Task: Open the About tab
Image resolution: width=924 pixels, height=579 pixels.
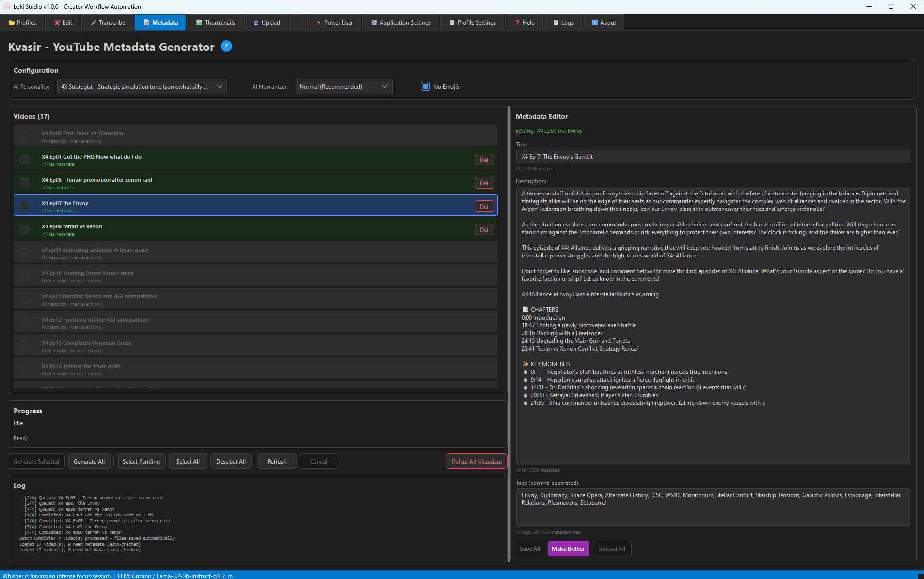Action: point(604,23)
